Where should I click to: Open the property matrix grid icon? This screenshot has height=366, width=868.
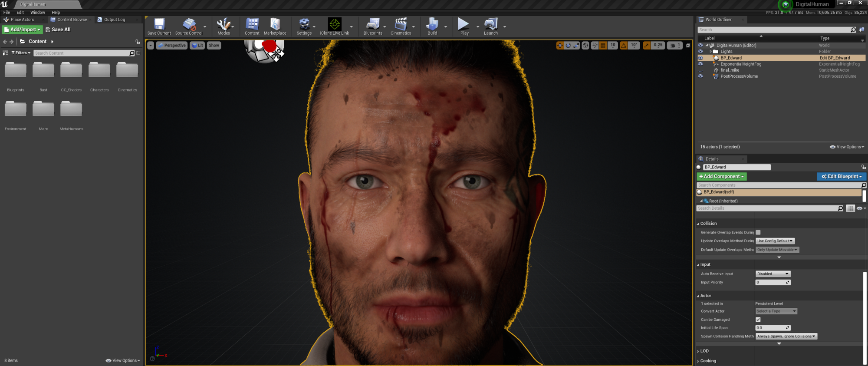point(851,208)
